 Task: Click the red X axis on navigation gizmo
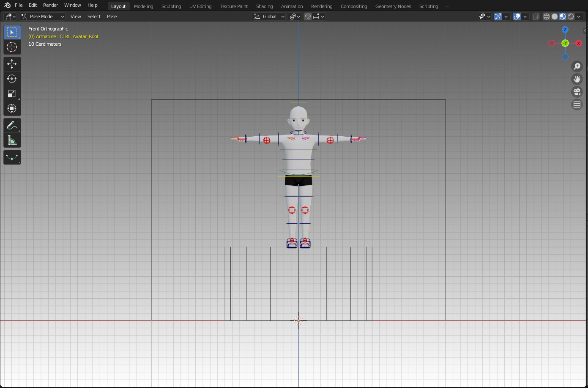pyautogui.click(x=579, y=43)
